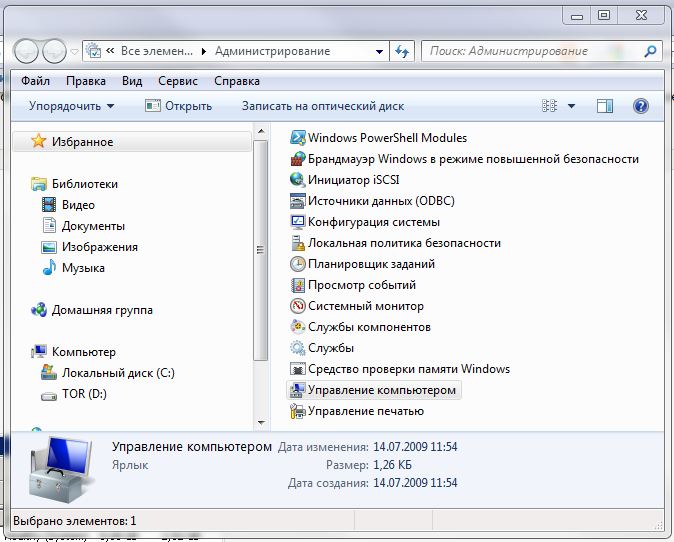Click the Системный монитор icon

point(297,306)
